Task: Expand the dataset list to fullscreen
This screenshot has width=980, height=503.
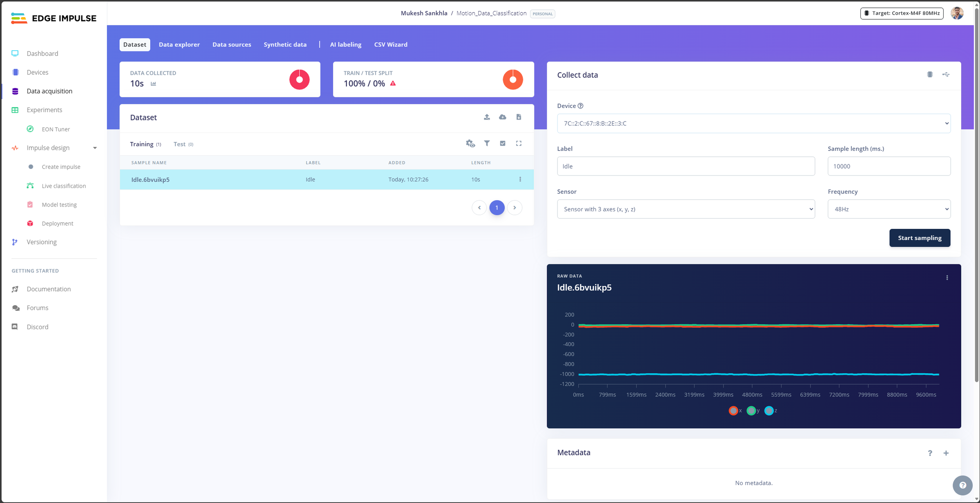Action: pyautogui.click(x=519, y=143)
